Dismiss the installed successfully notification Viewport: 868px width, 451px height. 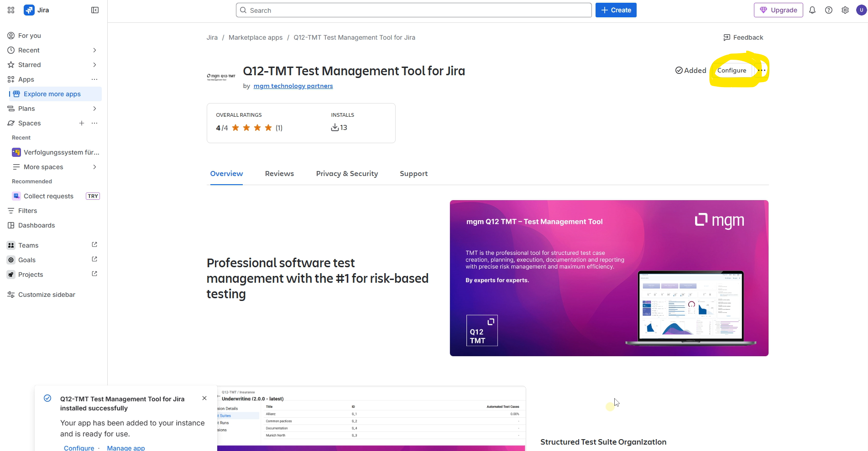[x=204, y=398]
